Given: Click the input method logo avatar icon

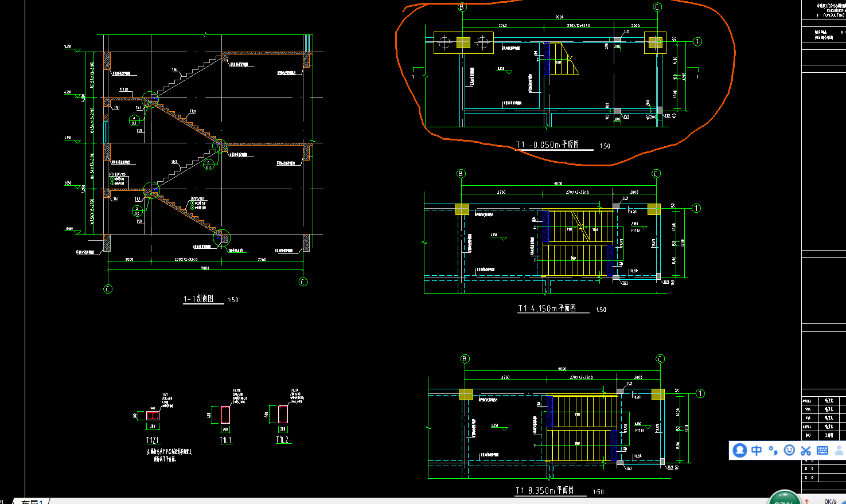Looking at the screenshot, I should point(740,450).
